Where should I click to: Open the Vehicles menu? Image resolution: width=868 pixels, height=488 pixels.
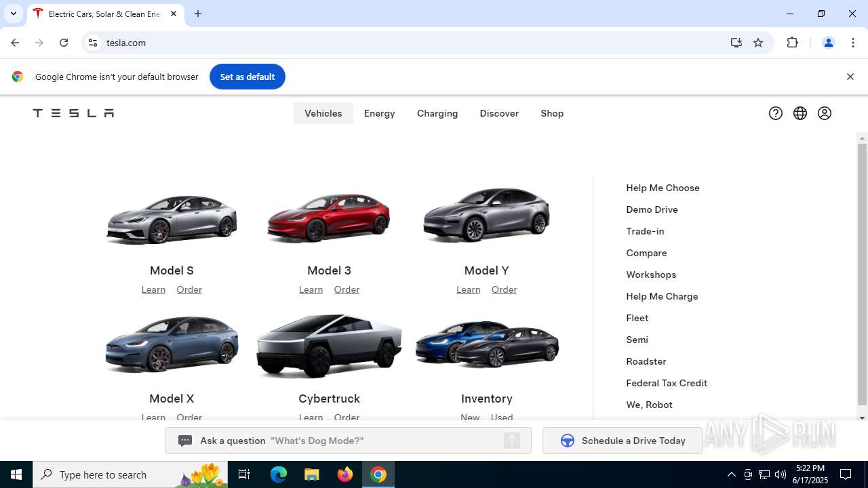(323, 113)
